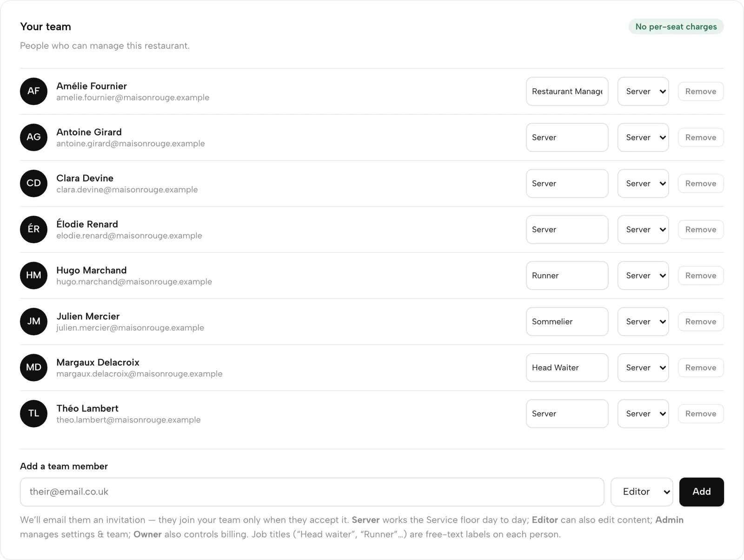Click email elodie.renard@maisonrouge.example
744x560 pixels.
pos(129,236)
